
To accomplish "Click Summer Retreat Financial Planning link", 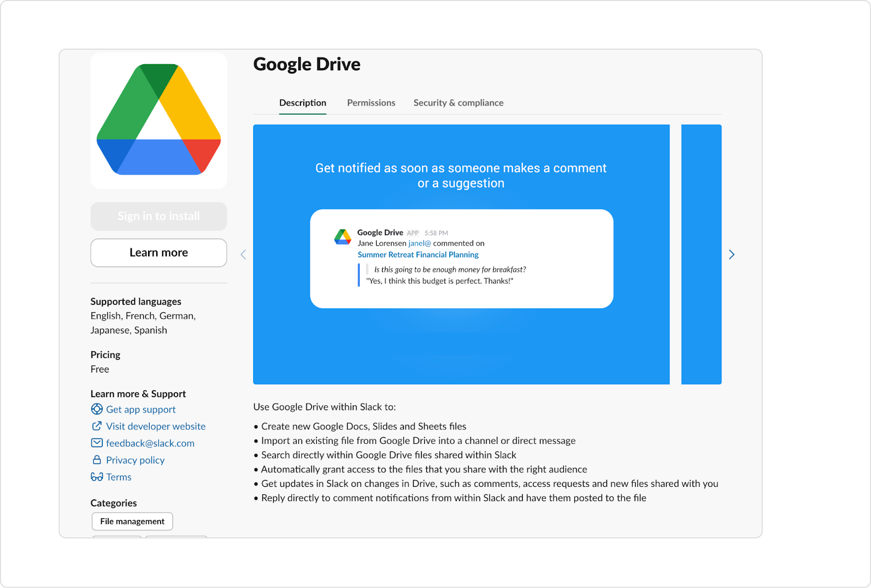I will (x=418, y=255).
